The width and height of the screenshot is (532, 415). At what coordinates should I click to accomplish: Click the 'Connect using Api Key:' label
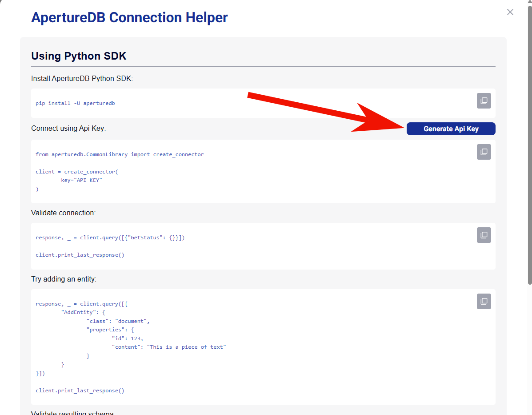[68, 129]
